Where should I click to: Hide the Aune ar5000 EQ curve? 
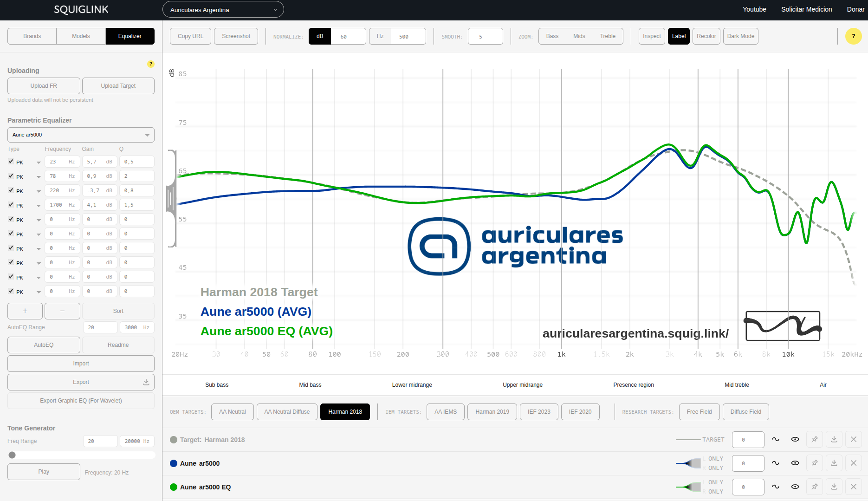click(x=795, y=487)
